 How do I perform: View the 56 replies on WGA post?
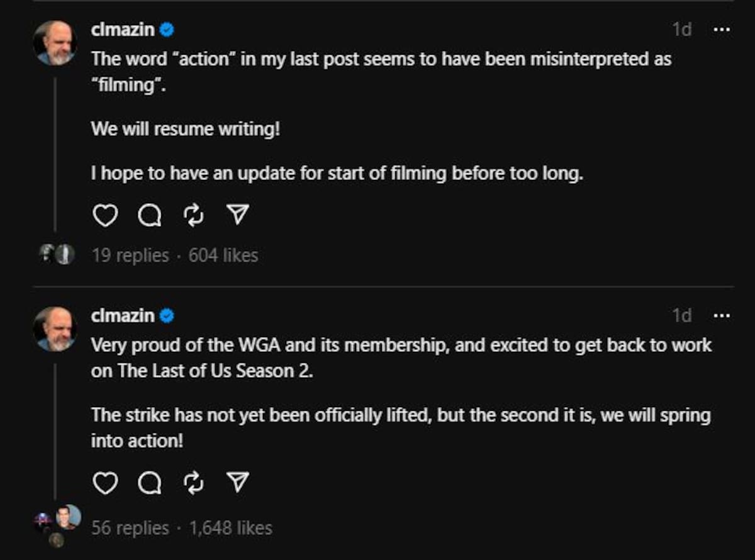pos(130,528)
